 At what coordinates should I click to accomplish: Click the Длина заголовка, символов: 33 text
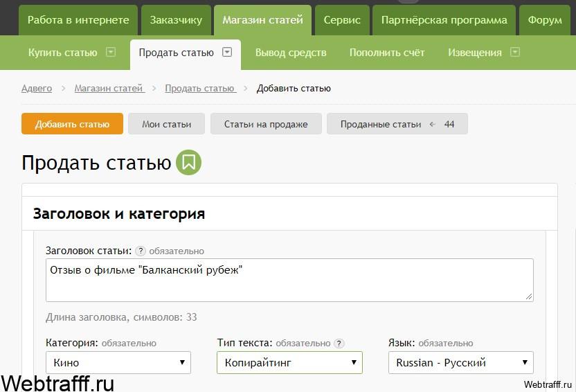pos(121,317)
